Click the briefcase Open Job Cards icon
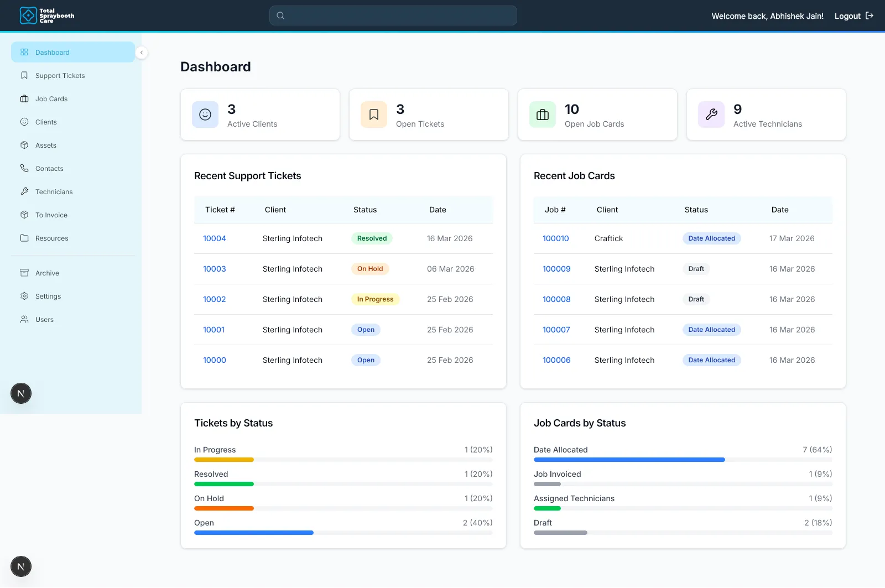 pyautogui.click(x=543, y=115)
